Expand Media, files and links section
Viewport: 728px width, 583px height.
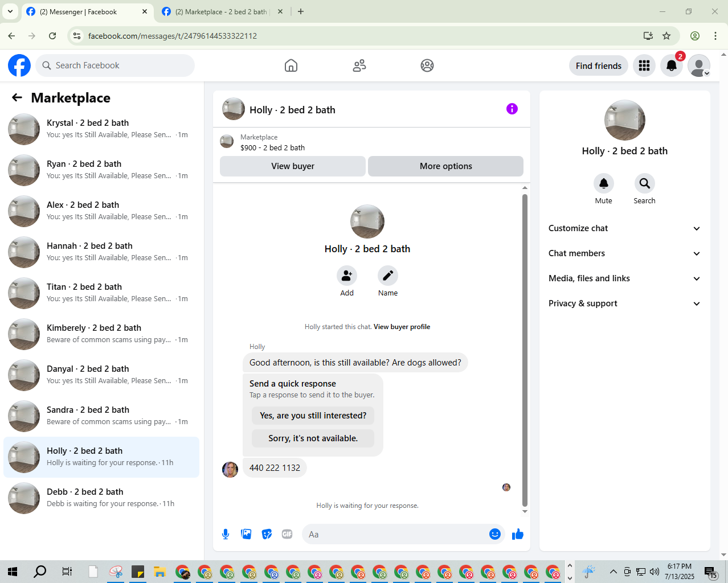click(x=624, y=278)
